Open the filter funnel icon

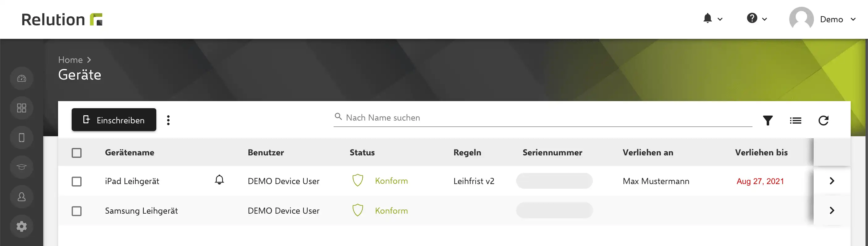[768, 120]
